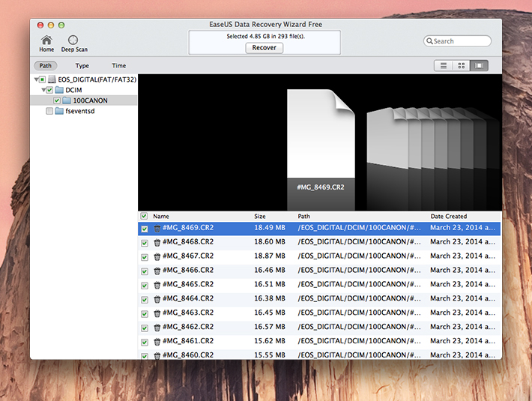
Task: Sort files by Name column
Action: click(x=161, y=216)
